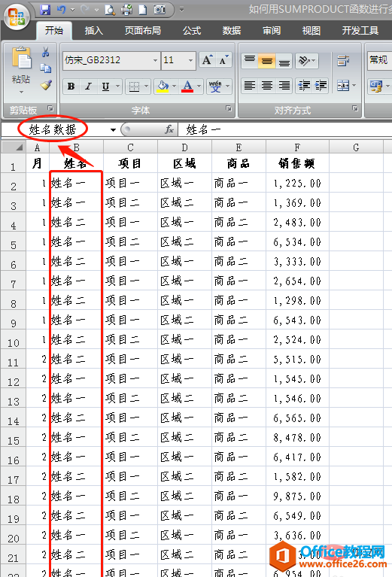Switch to the 开始 tab
This screenshot has width=392, height=577.
click(53, 31)
